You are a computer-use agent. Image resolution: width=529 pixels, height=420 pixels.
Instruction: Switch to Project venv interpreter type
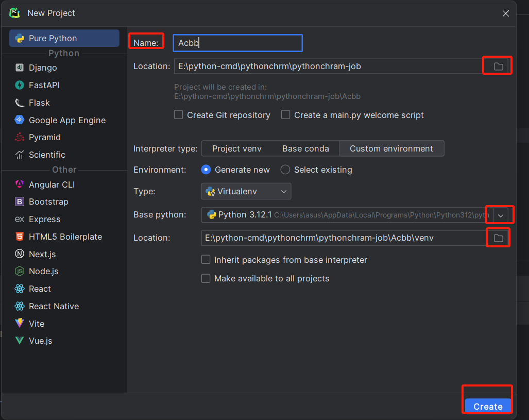[x=237, y=148]
